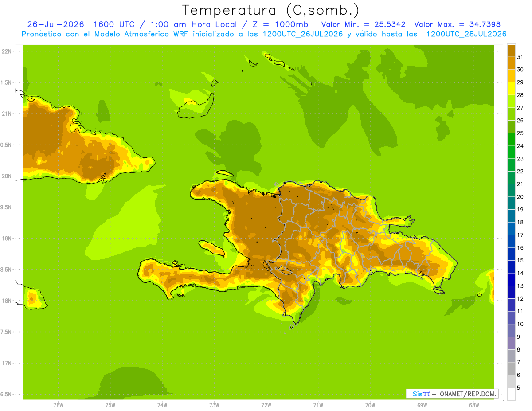
Task: Click legend value "24" on the color scale
Action: 520,146
